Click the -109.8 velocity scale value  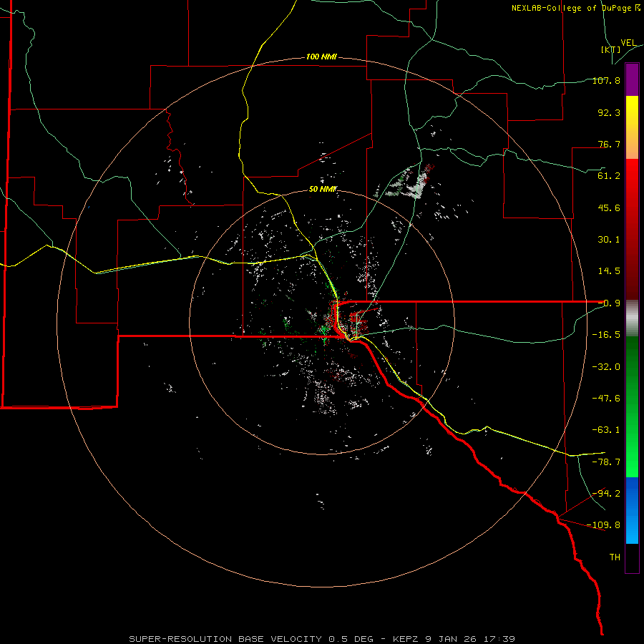[604, 525]
